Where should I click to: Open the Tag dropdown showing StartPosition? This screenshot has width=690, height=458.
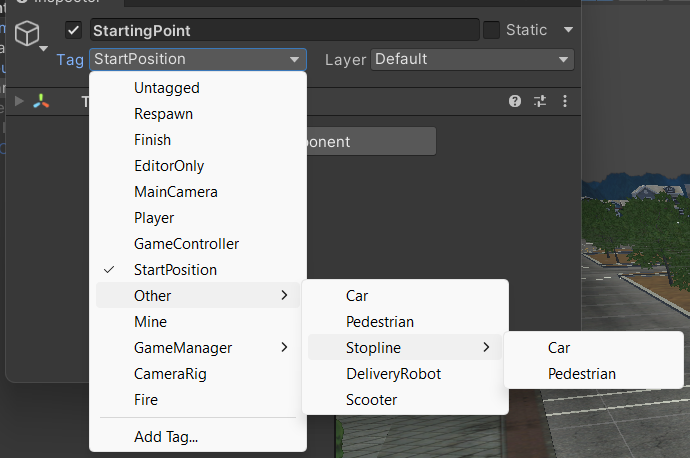tap(198, 59)
